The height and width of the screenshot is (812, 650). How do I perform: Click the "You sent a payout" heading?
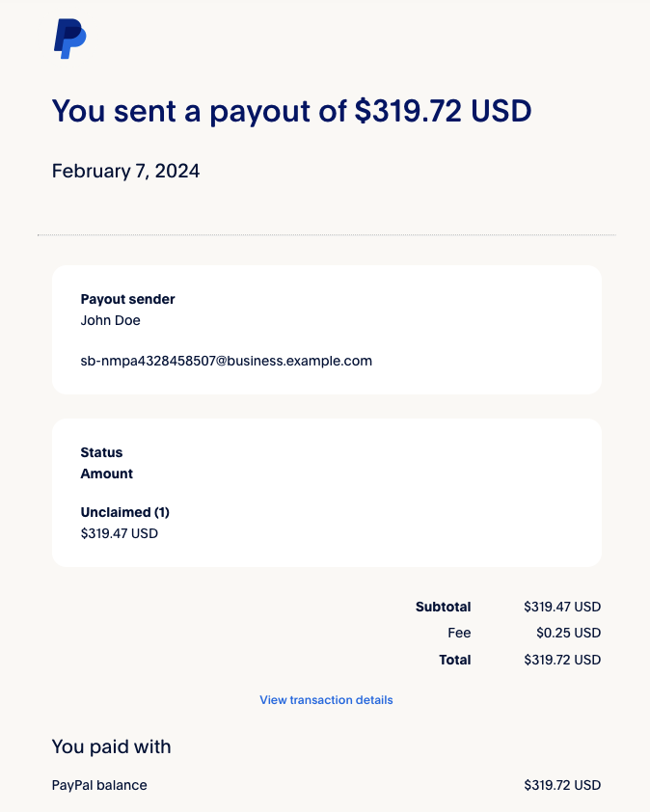[x=291, y=111]
